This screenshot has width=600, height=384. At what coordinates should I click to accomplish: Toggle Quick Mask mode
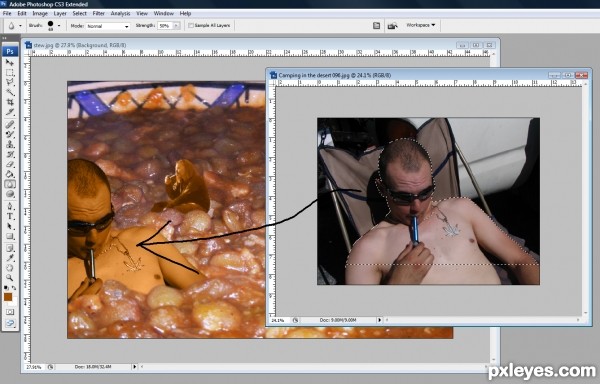pos(10,312)
